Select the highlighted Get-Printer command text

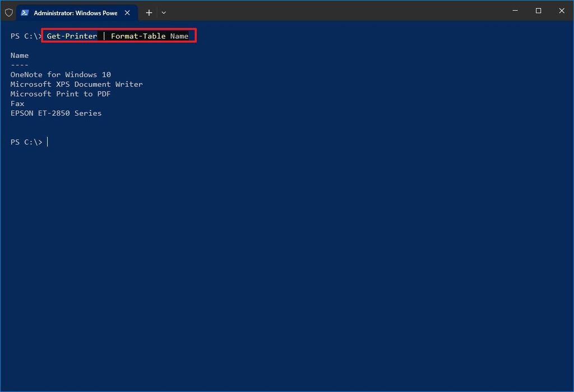click(71, 35)
